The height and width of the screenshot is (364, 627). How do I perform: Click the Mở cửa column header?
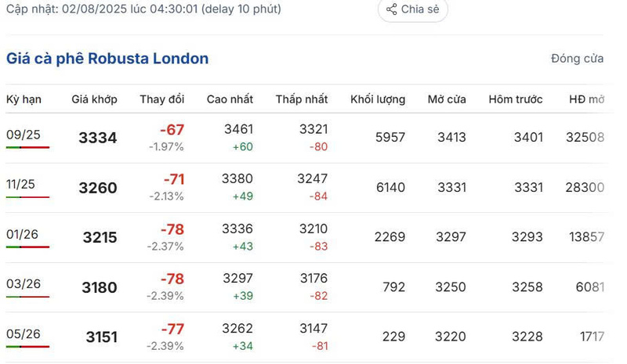tap(447, 99)
